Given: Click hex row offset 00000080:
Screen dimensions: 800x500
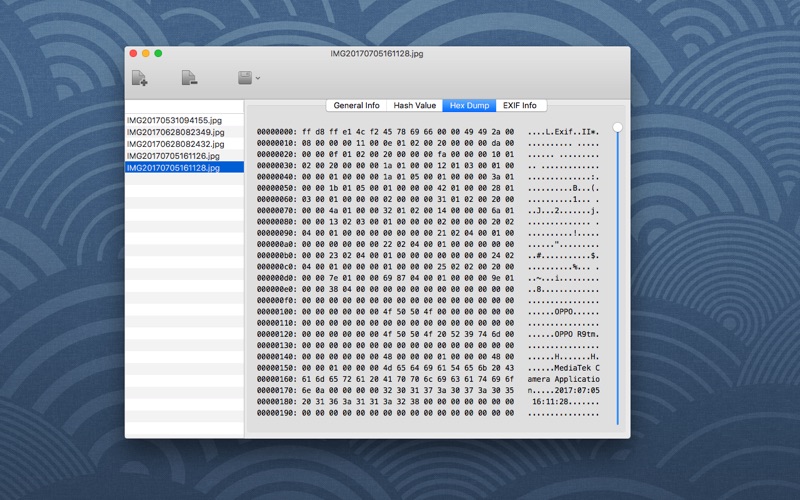Looking at the screenshot, I should (277, 221).
